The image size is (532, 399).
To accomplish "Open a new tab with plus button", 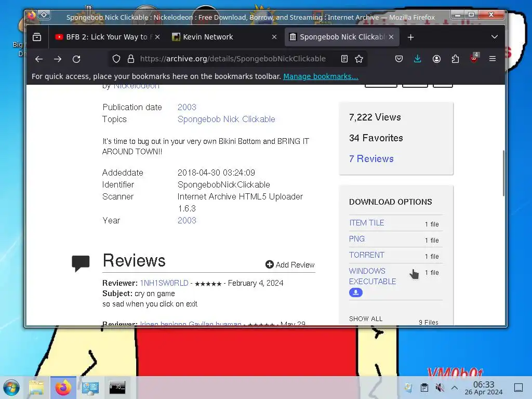I will click(x=410, y=37).
